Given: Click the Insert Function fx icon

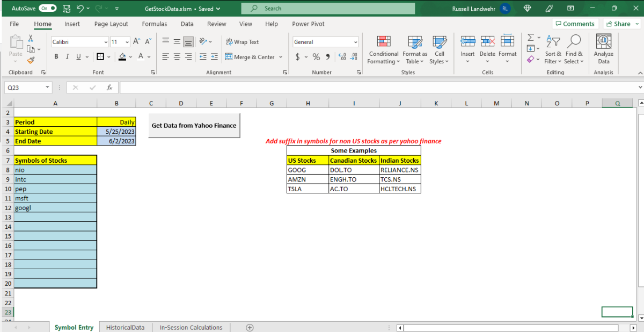Looking at the screenshot, I should point(109,87).
